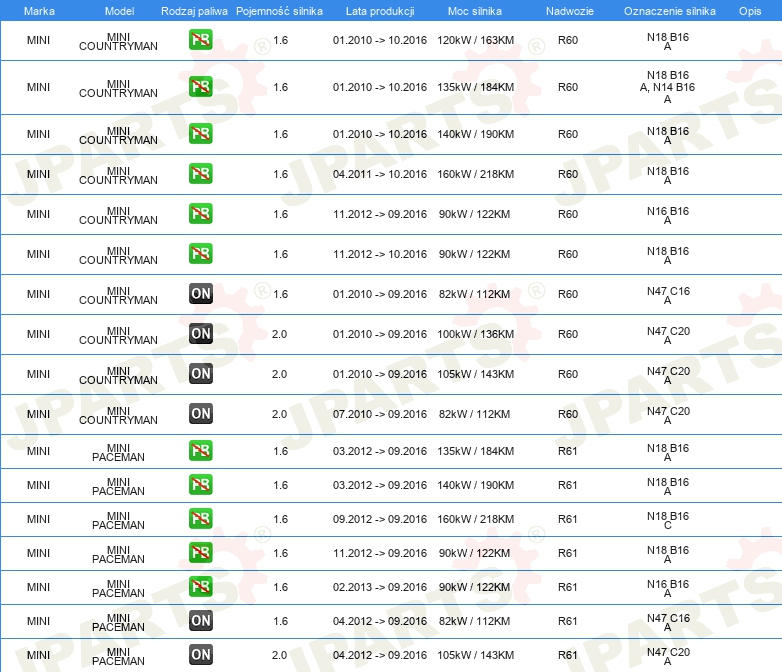Click MINI brand in Paceman 135kW / 184KM row
Screen dimensions: 782x672
point(38,451)
